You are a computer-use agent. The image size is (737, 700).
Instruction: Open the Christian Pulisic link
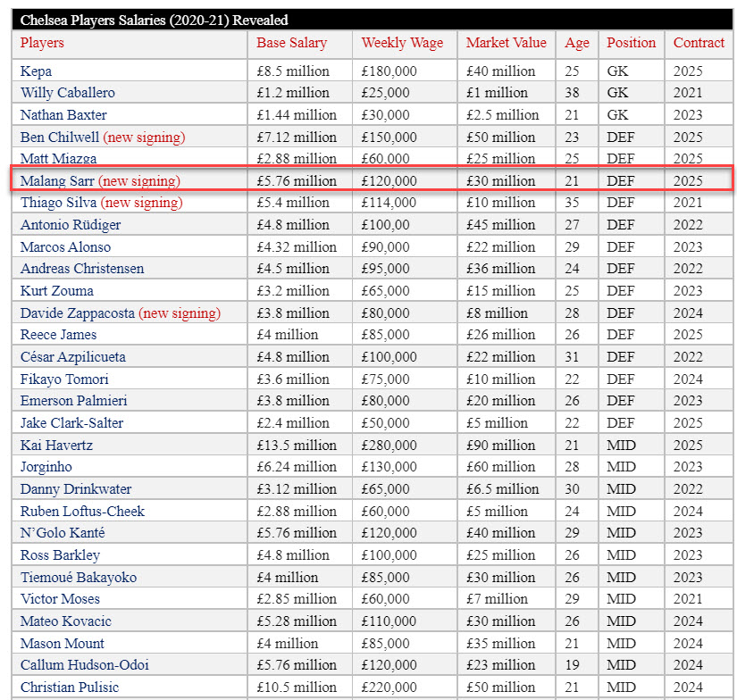click(x=70, y=687)
